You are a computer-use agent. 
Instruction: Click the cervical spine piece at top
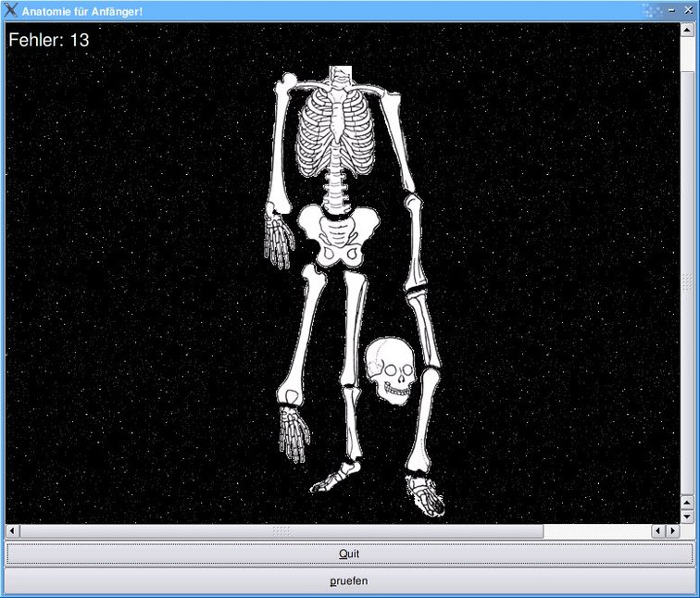(x=341, y=77)
